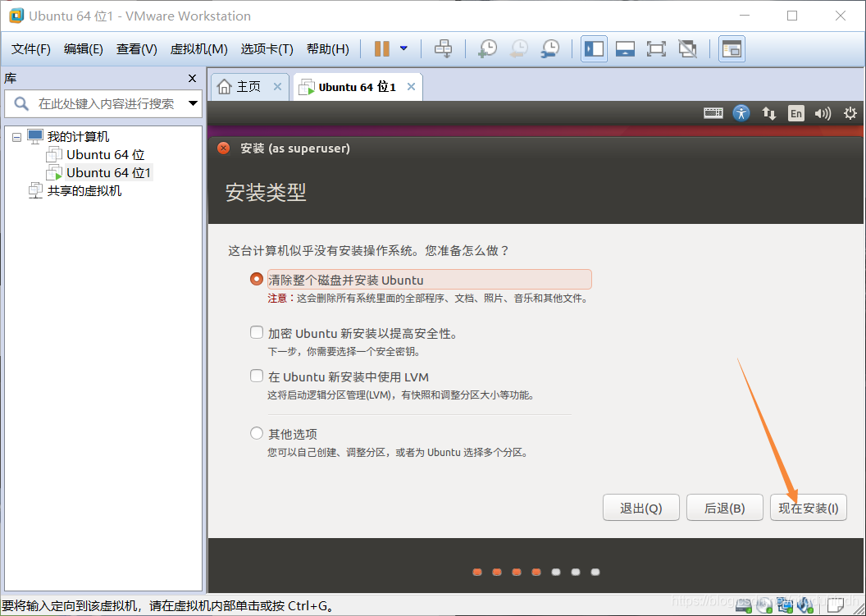Click the magnifier icon in library search
This screenshot has width=866, height=616.
21,104
